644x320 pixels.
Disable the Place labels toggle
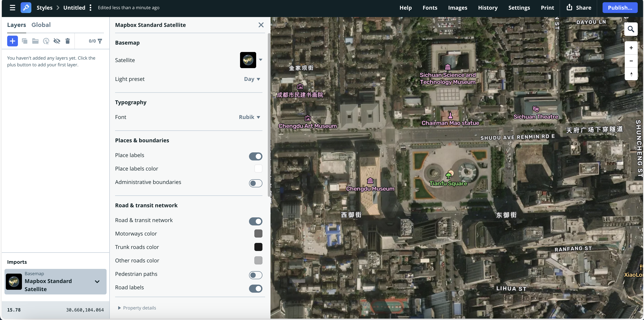(255, 156)
